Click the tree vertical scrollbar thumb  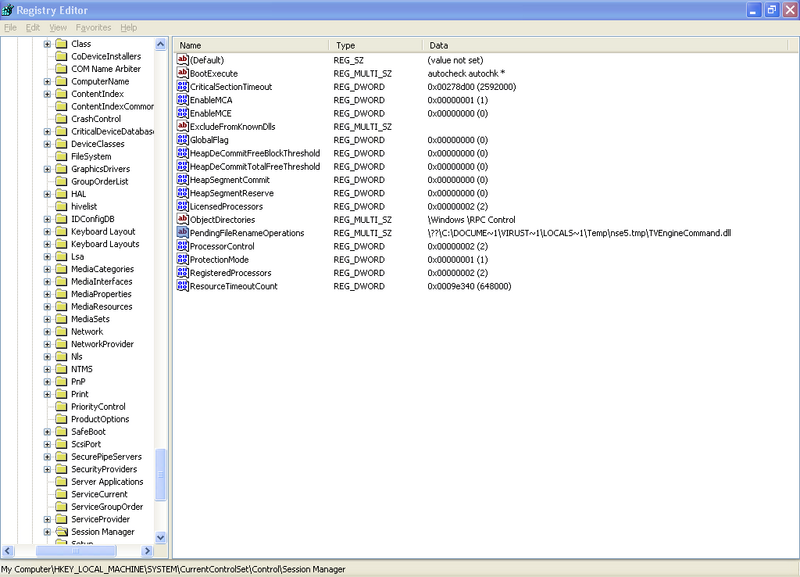tap(161, 474)
